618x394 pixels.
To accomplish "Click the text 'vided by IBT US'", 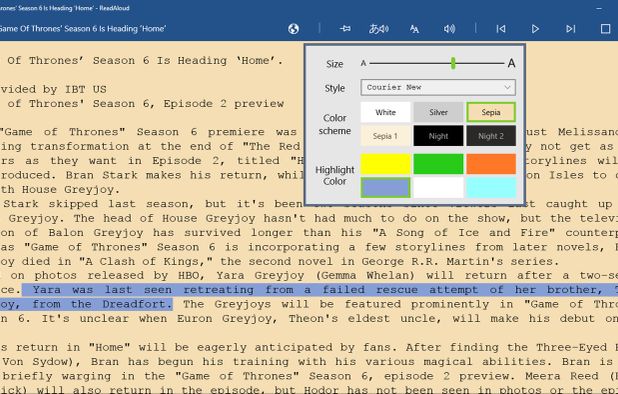I will click(54, 89).
